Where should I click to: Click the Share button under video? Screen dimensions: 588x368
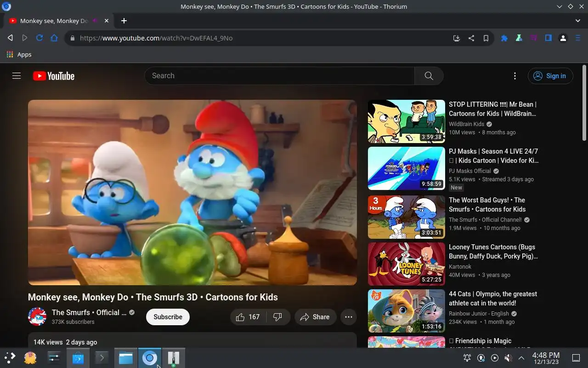coord(316,317)
